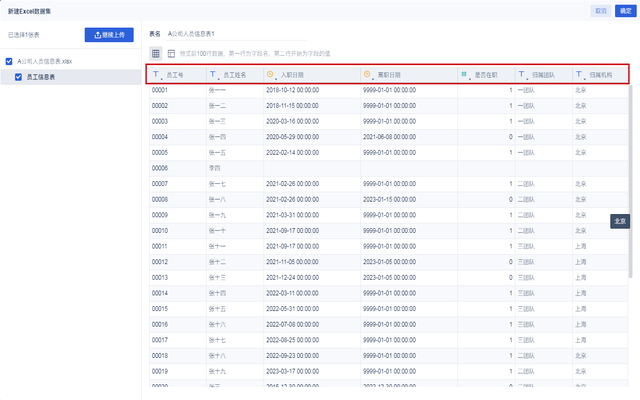The height and width of the screenshot is (400, 640).
Task: Click leave date 2023-01-15 00:00:00
Action: 390,200
